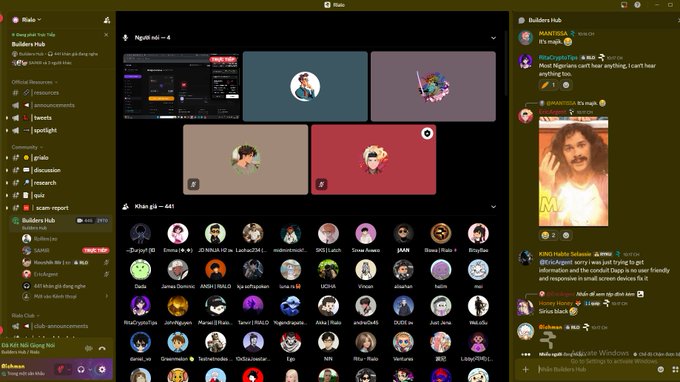Select the tan muted speaker tile
Screen dimensions: 680x382
point(245,160)
